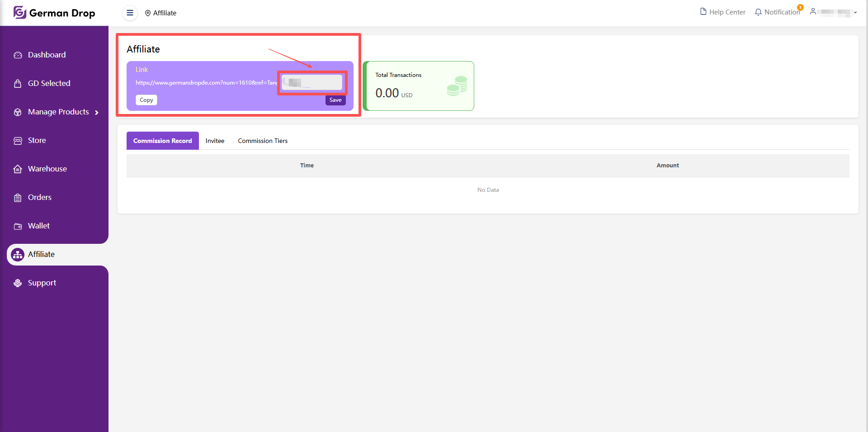Click the Dashboard gauge icon in sidebar
868x432 pixels.
point(18,55)
